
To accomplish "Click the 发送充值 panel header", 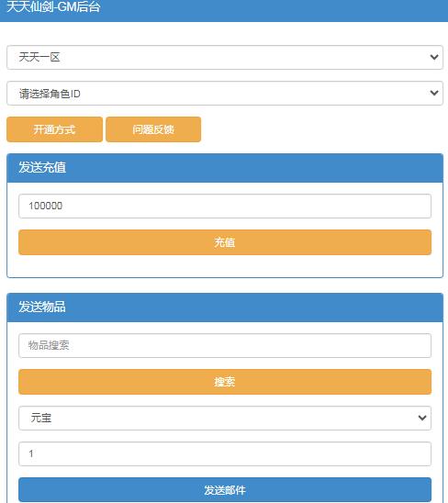I will tap(225, 168).
